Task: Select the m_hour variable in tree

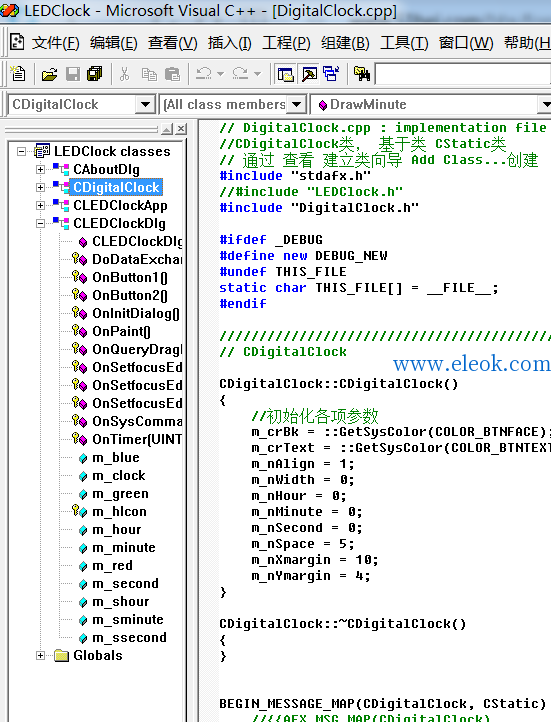Action: pyautogui.click(x=116, y=530)
